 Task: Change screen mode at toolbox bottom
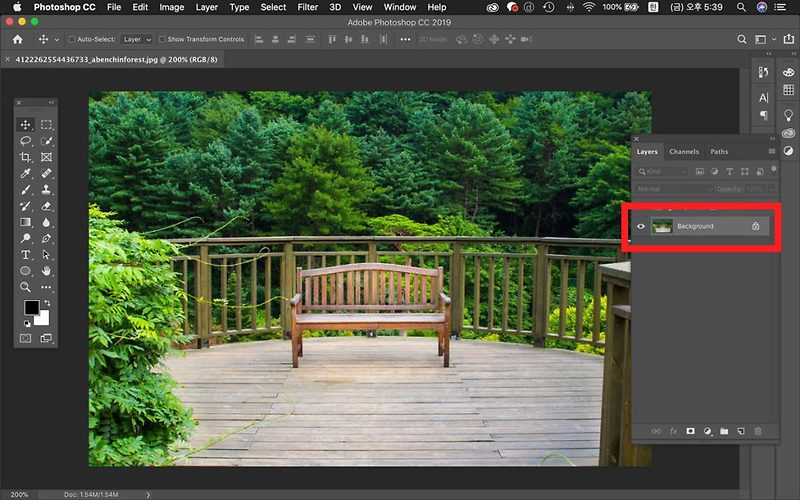(46, 338)
